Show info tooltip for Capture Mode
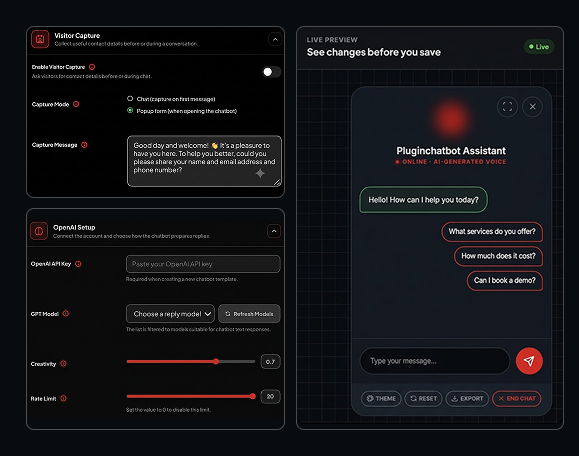This screenshot has height=456, width=579. (x=76, y=104)
